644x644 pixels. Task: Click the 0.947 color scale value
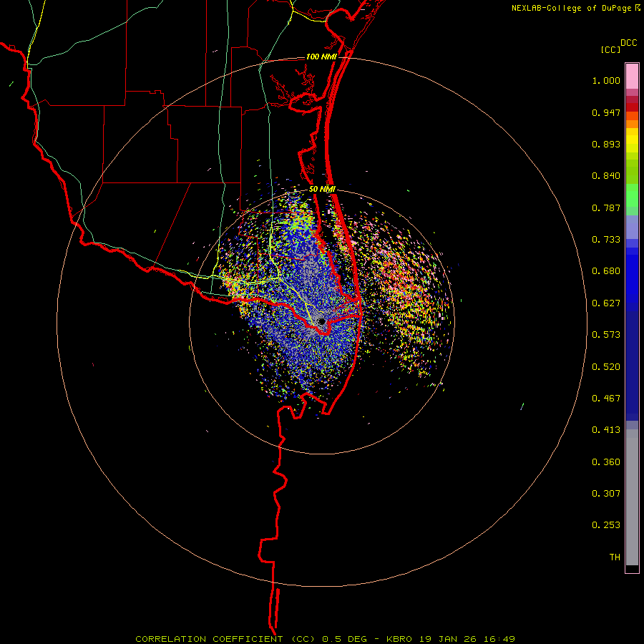pos(606,112)
